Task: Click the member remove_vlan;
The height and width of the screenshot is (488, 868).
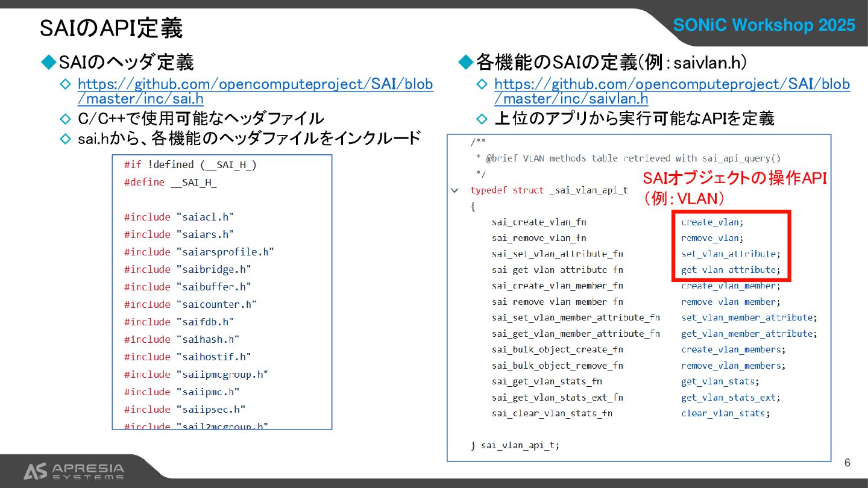Action: tap(712, 238)
